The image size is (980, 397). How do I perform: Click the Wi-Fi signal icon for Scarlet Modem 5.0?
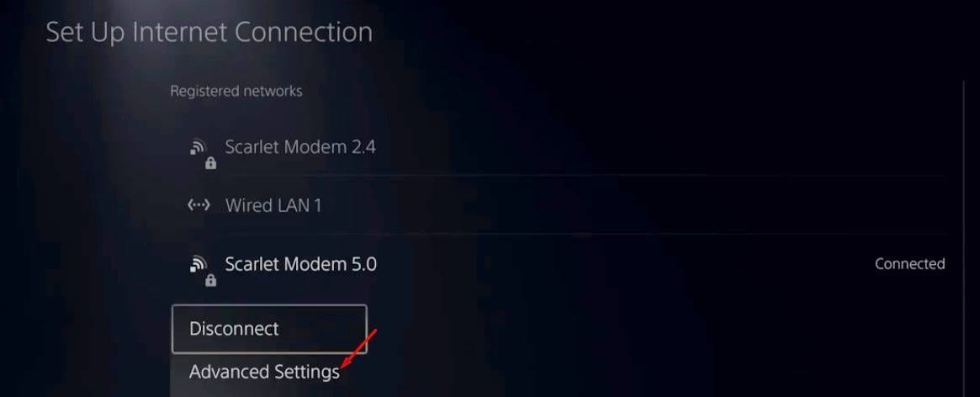pos(198,264)
